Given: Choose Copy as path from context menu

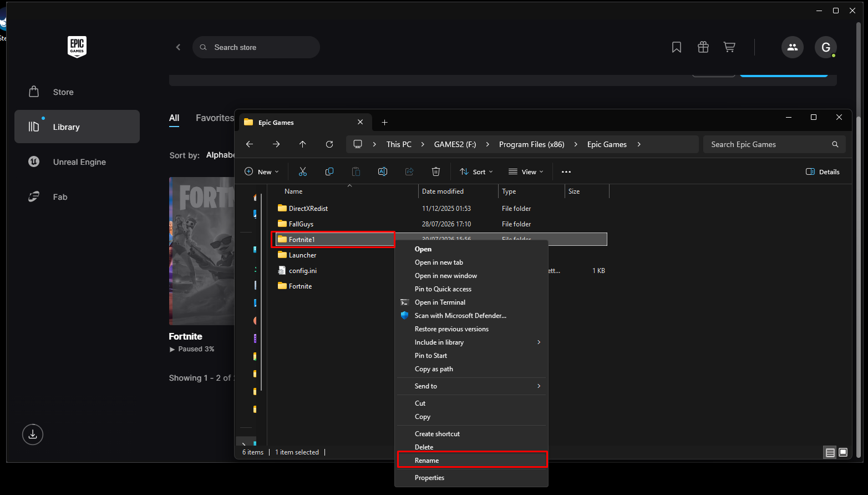Looking at the screenshot, I should coord(471,369).
